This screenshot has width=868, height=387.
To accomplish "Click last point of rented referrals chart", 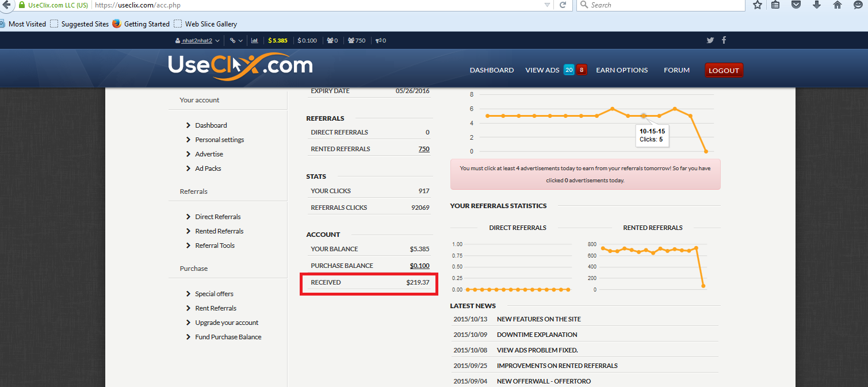I will [x=703, y=286].
